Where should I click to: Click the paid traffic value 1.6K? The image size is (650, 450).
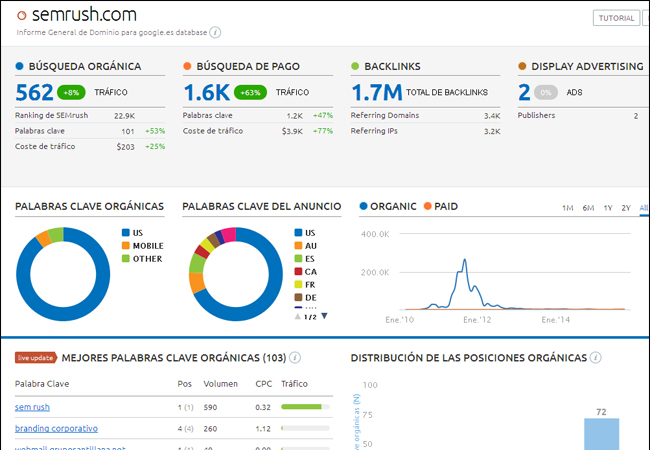[206, 92]
